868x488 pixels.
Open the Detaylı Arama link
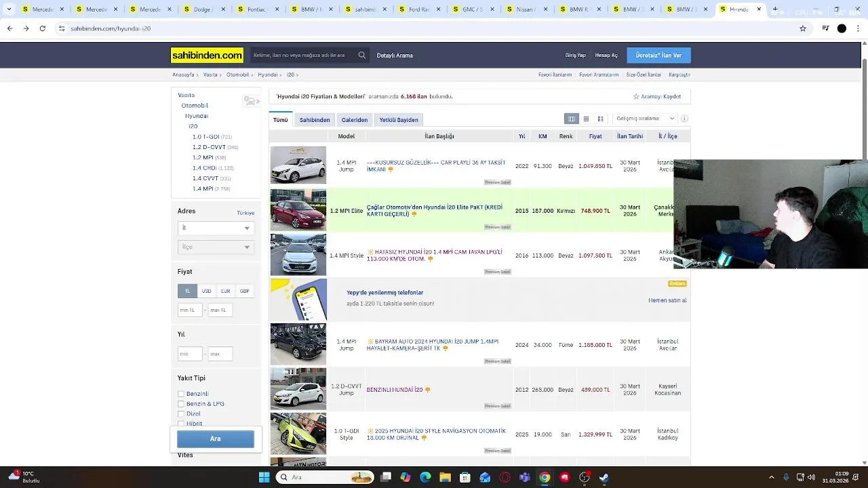pos(395,56)
